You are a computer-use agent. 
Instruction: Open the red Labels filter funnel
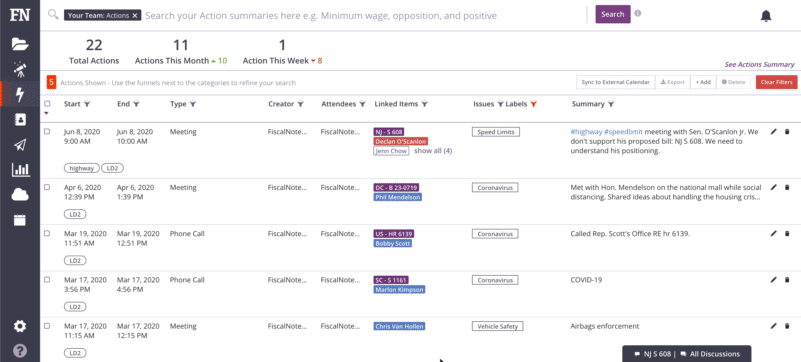[x=533, y=104]
